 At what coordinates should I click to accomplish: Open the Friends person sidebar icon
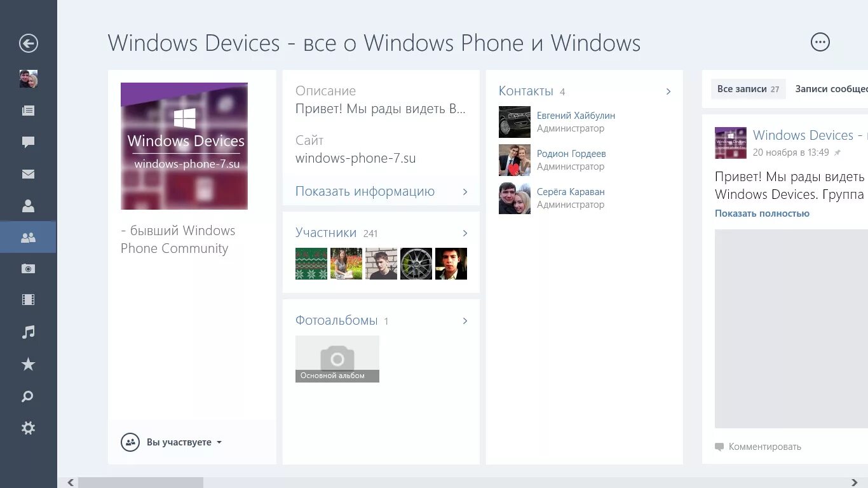coord(29,206)
